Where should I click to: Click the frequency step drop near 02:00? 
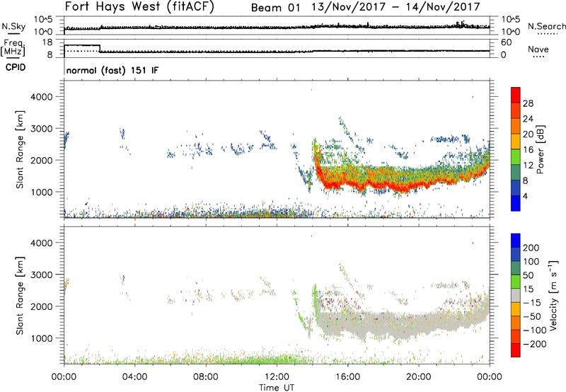point(100,49)
